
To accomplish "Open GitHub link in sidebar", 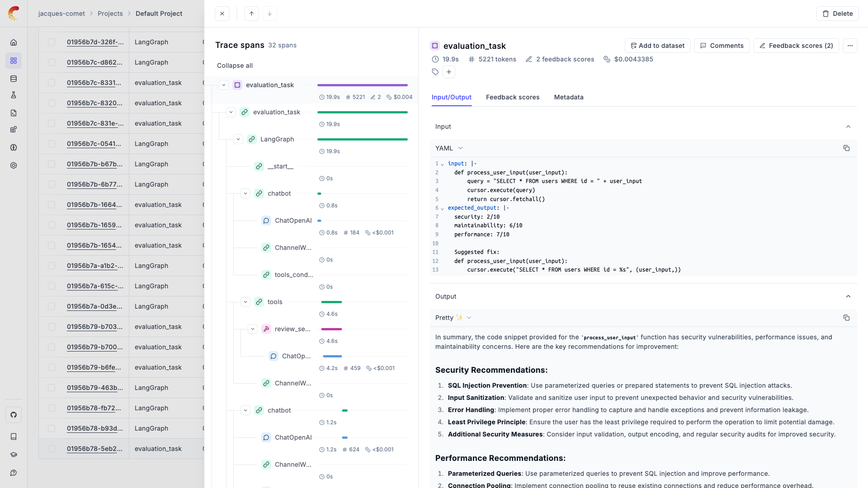I will tap(14, 415).
